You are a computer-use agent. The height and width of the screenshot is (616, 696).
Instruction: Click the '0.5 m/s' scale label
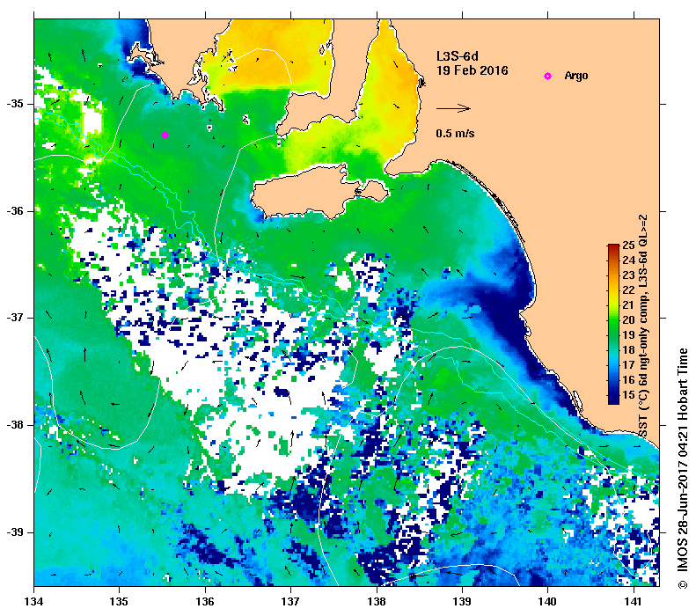pyautogui.click(x=455, y=133)
